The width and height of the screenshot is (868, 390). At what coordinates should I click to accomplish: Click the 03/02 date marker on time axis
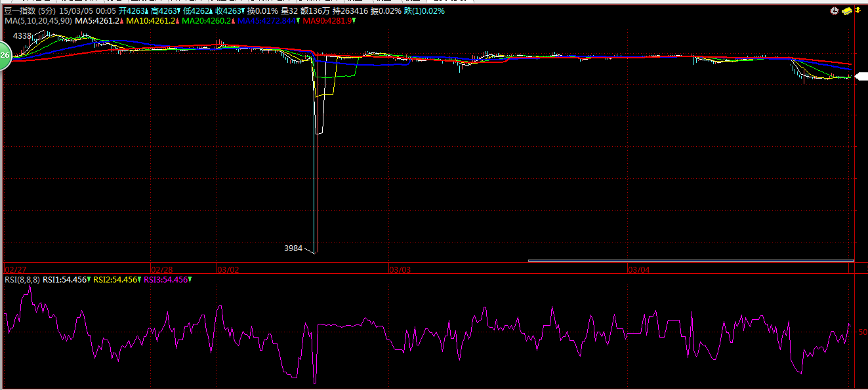click(x=228, y=269)
